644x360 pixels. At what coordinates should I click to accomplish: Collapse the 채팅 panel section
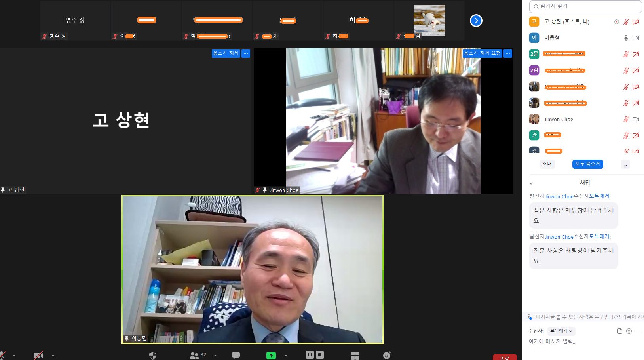[531, 183]
